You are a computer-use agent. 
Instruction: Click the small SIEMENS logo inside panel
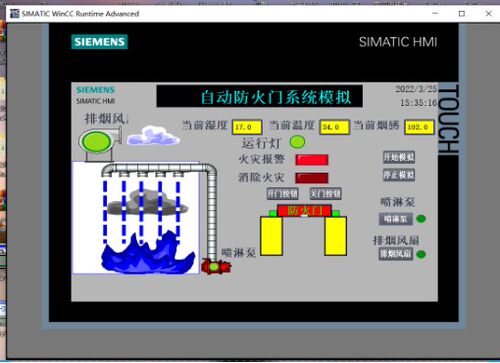click(x=95, y=90)
